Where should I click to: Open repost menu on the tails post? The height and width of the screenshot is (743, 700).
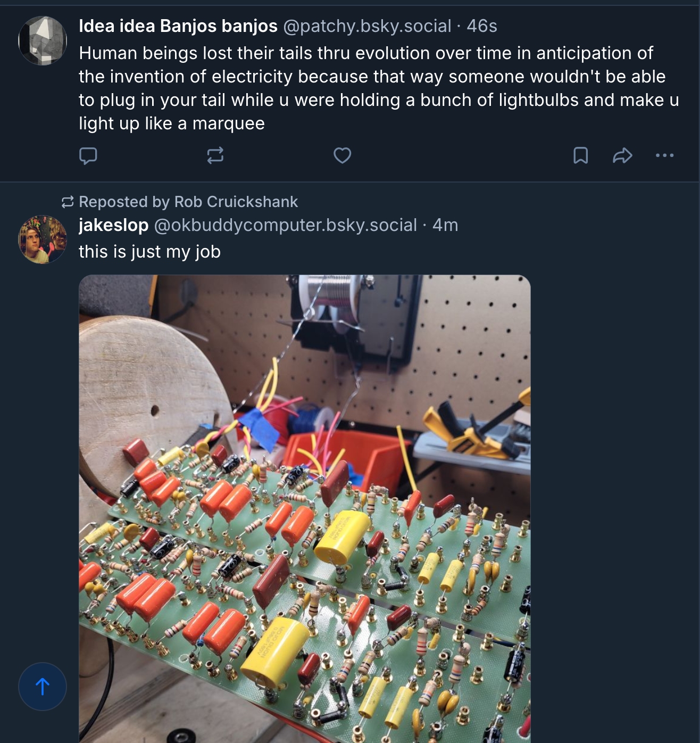click(215, 155)
